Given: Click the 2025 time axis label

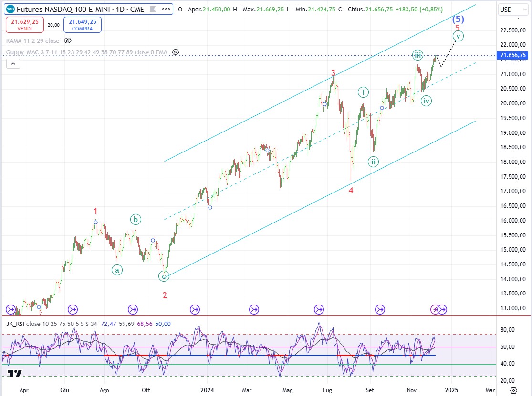Looking at the screenshot, I should pos(451,390).
